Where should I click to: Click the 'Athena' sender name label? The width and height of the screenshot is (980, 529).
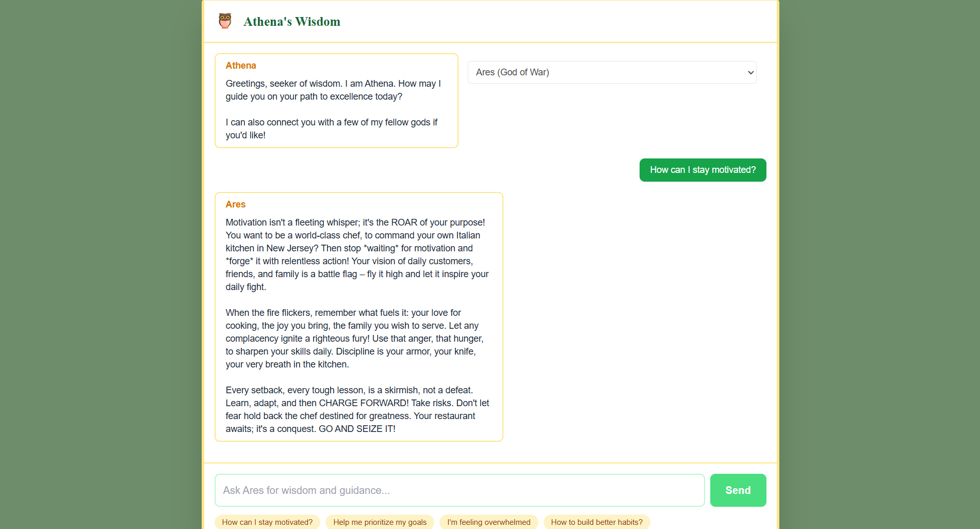[x=240, y=66]
